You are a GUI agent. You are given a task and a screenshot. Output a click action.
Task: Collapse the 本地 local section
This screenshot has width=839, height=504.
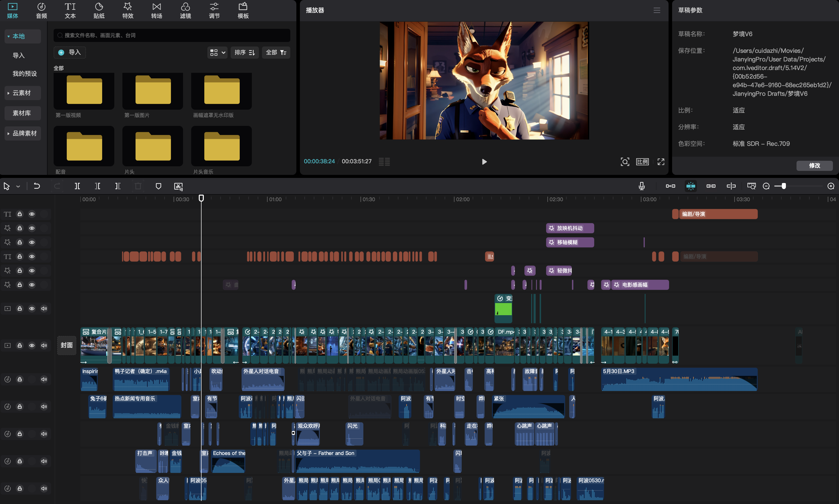[x=23, y=36]
